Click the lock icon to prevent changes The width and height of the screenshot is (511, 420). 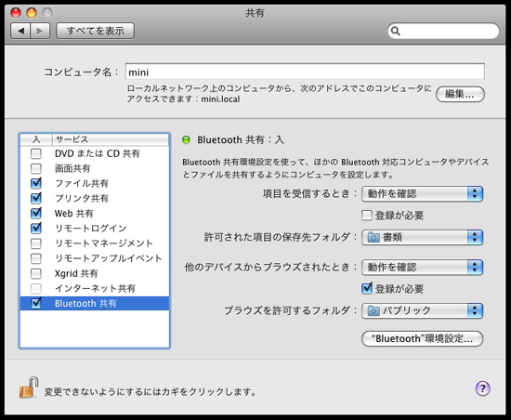[29, 387]
